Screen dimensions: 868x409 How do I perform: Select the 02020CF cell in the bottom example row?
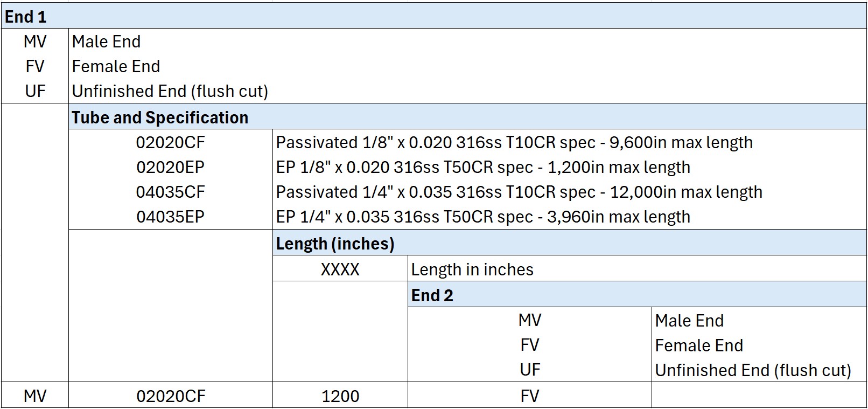click(170, 396)
